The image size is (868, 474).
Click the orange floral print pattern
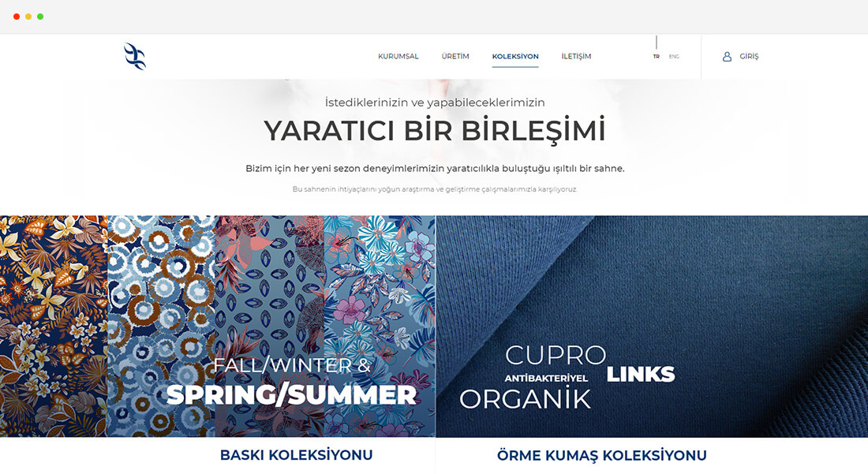coord(54,327)
